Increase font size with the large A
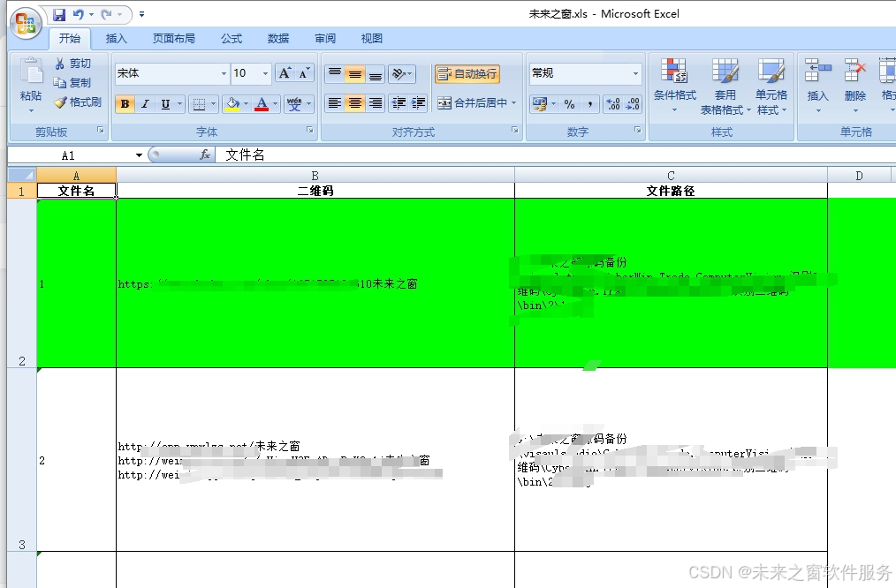The image size is (896, 588). coord(284,73)
